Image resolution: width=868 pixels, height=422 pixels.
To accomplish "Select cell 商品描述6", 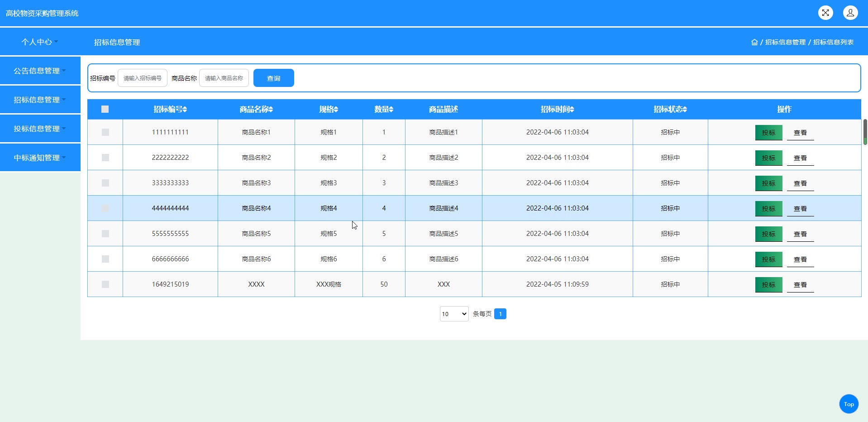I will (444, 259).
